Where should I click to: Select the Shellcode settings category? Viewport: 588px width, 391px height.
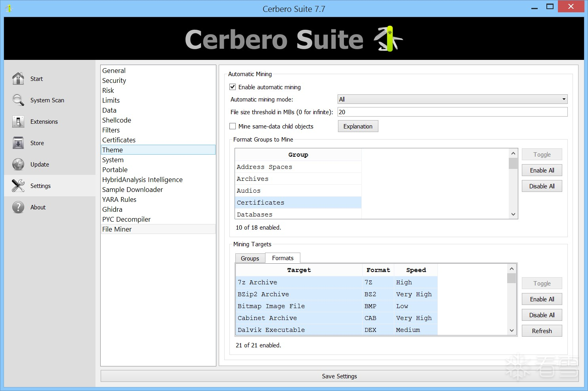(158, 120)
